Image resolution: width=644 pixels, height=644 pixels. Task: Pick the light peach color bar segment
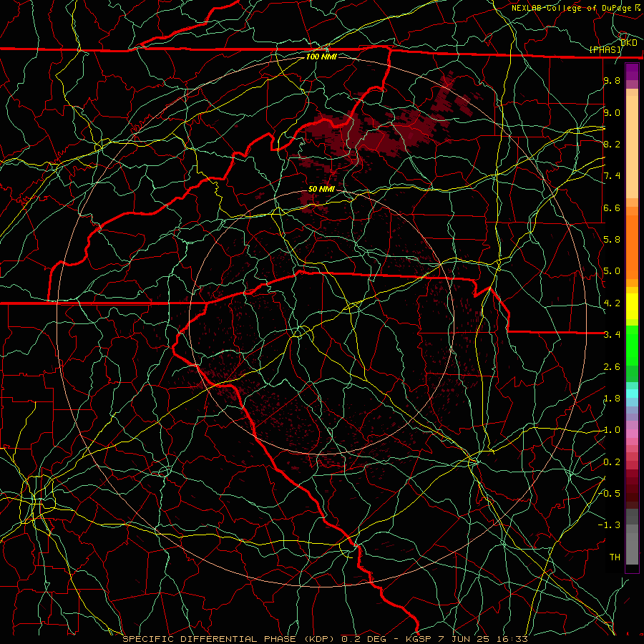click(x=632, y=147)
